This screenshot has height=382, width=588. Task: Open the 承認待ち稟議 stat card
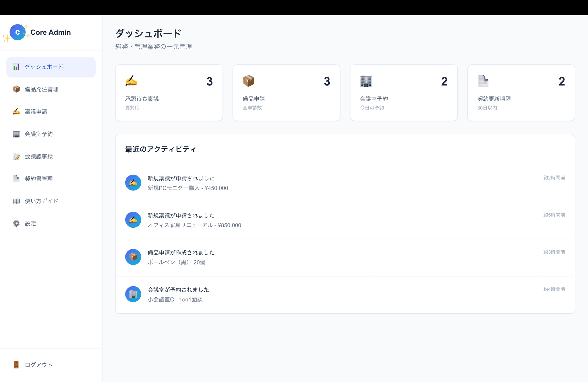tap(169, 92)
